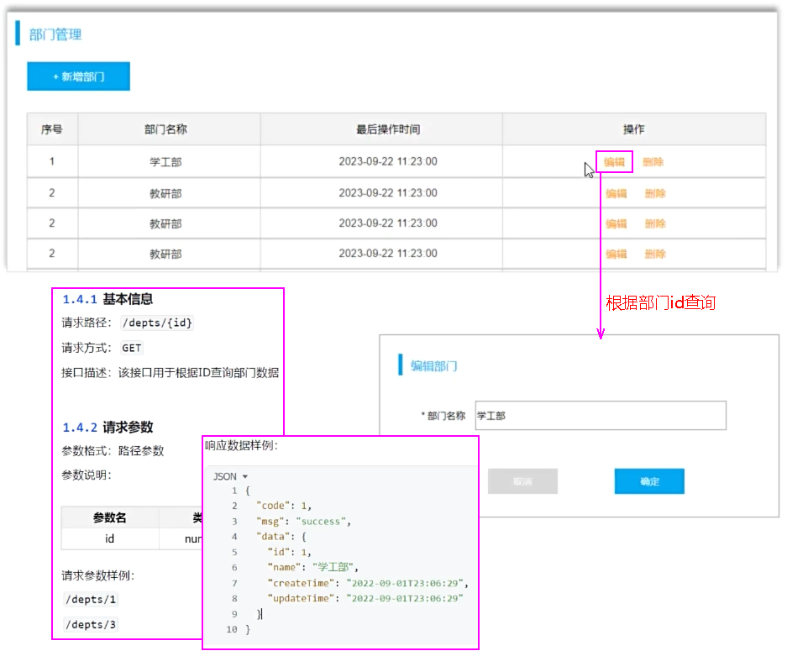Confirm the edit with the 确定 button
787x672 pixels.
coord(649,481)
